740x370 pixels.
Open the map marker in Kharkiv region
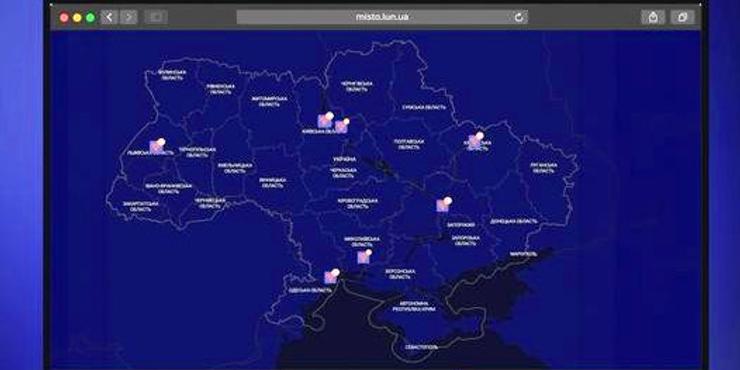[476, 140]
